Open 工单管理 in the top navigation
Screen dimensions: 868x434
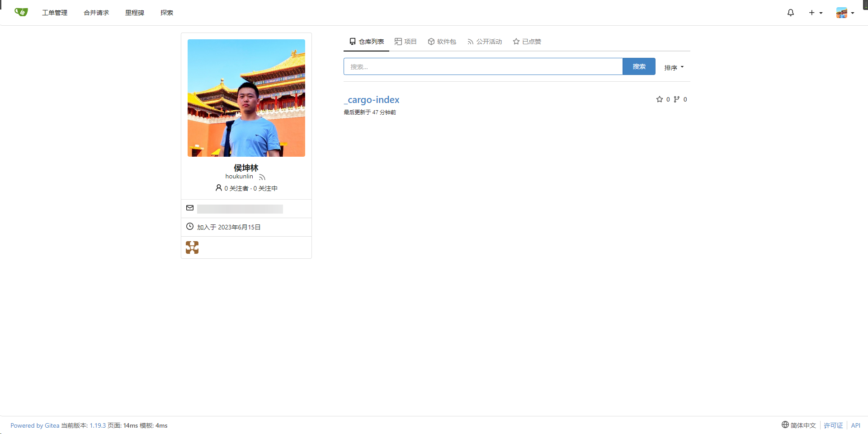(55, 13)
